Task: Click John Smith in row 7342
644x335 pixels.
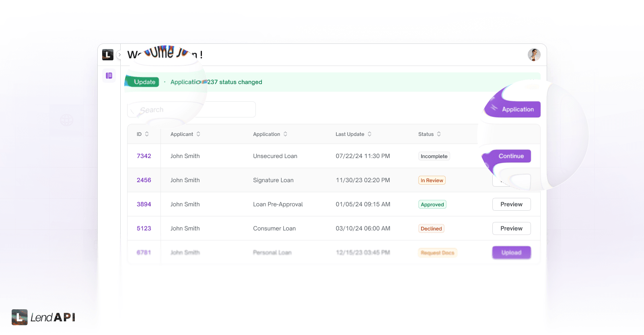Action: (x=185, y=156)
